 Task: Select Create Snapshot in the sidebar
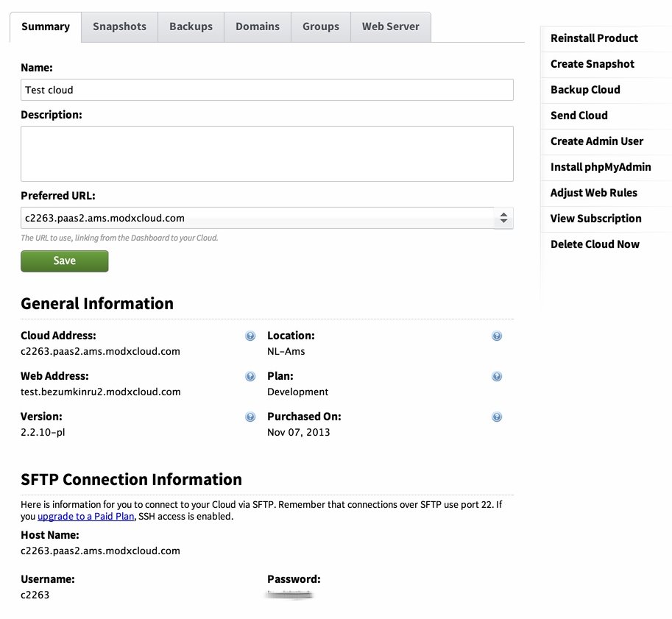tap(592, 64)
